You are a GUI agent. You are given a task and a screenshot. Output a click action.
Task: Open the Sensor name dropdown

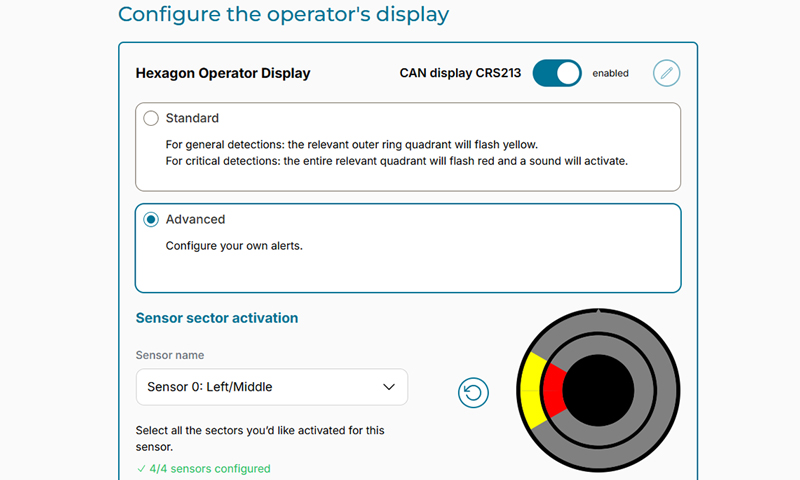point(272,387)
